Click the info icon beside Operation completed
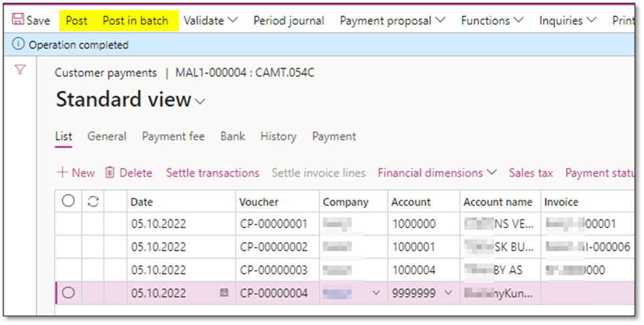Image resolution: width=644 pixels, height=325 pixels. pos(18,45)
